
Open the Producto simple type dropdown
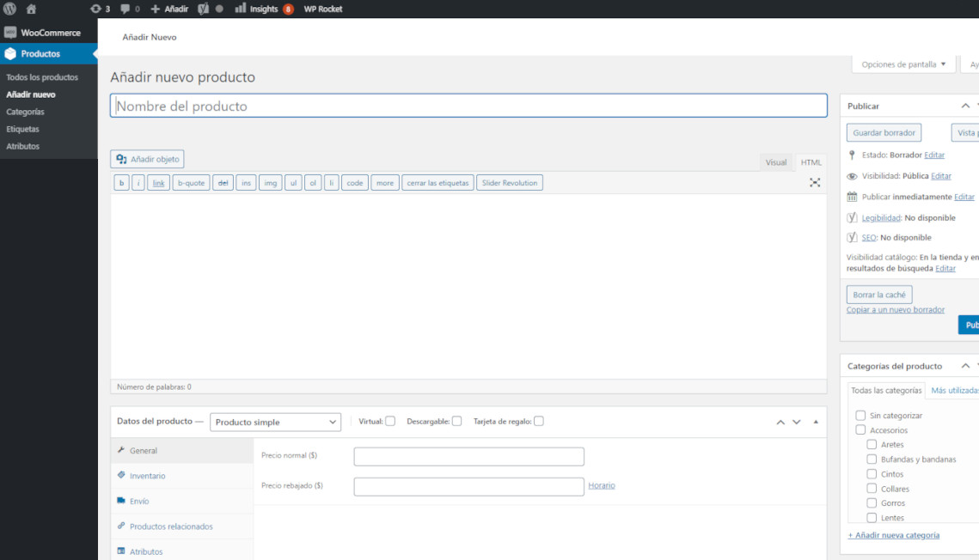(275, 423)
